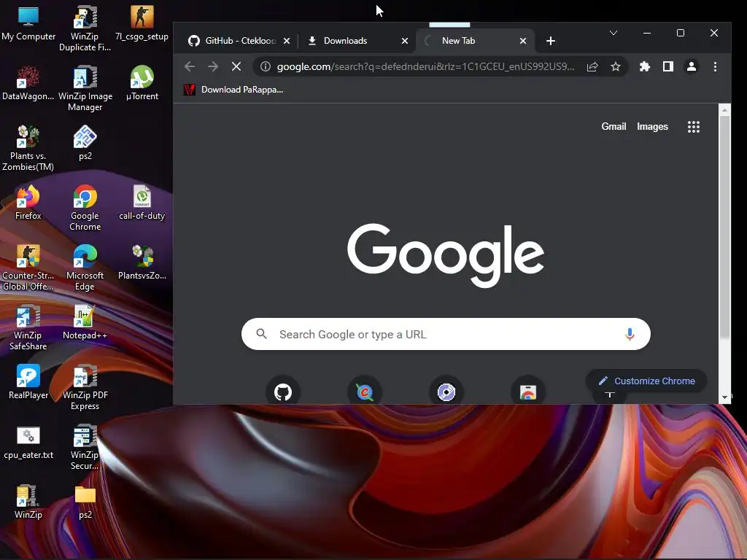Select the RealPlayer desktop icon
This screenshot has height=560, width=747.
pyautogui.click(x=28, y=382)
